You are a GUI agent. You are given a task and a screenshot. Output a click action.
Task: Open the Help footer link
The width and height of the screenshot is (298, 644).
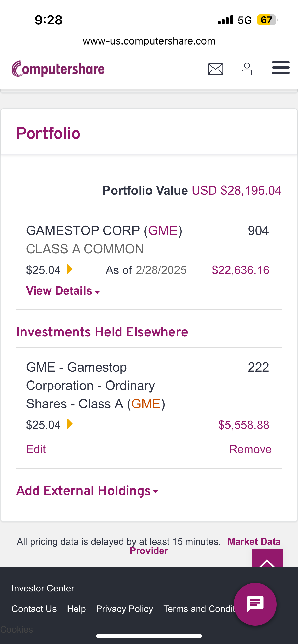point(76,609)
